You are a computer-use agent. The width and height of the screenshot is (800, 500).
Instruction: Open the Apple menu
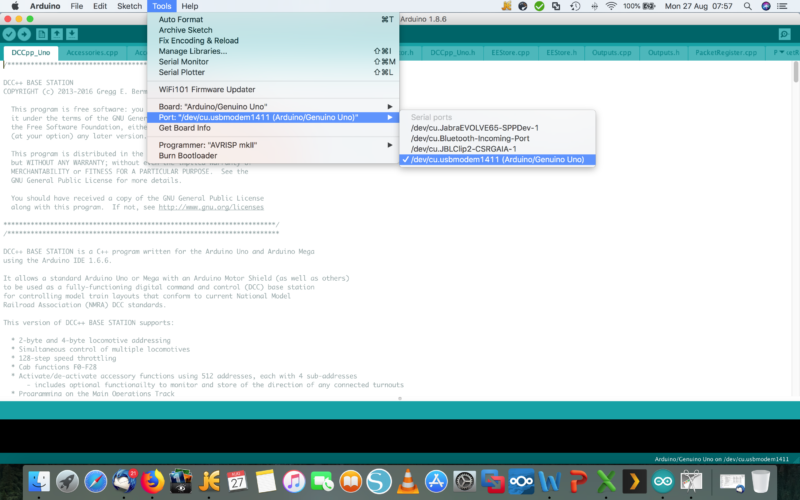(x=15, y=6)
